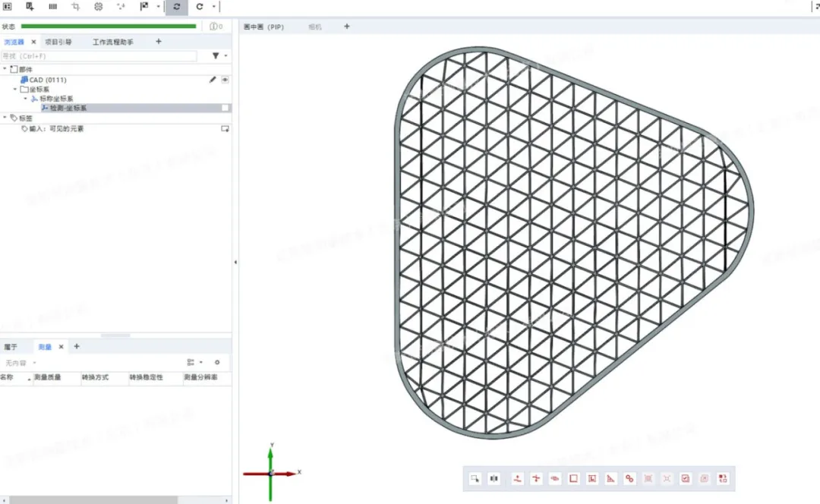Click the scattered points toolbar icon

[x=121, y=6]
